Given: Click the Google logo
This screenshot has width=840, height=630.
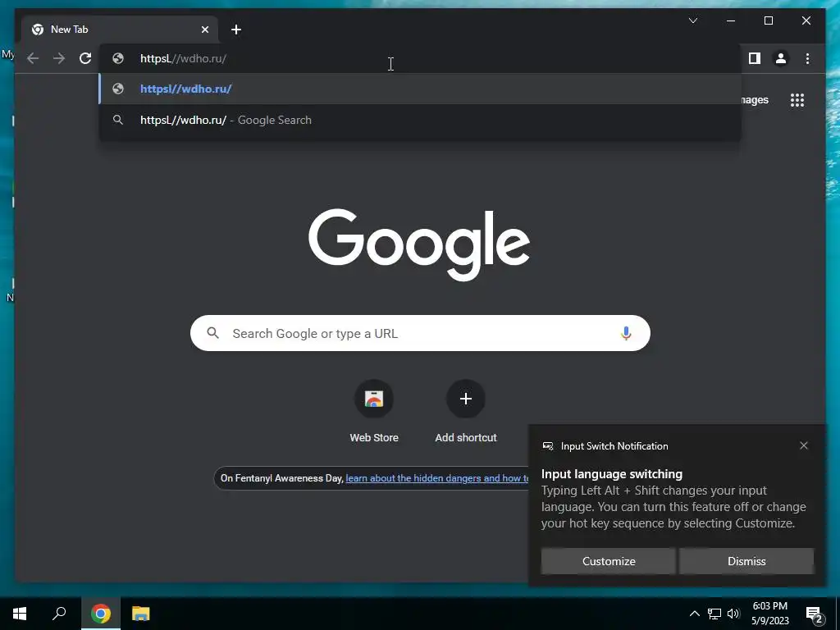Looking at the screenshot, I should click(x=419, y=244).
